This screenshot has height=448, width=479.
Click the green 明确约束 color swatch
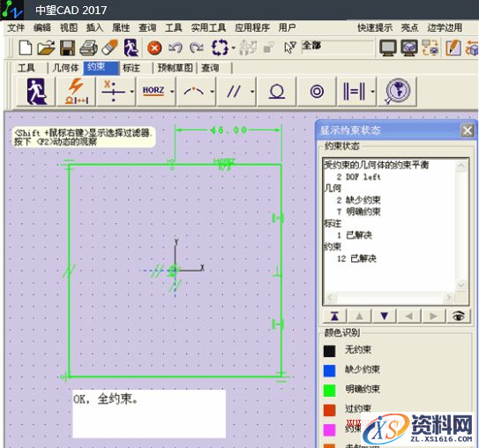(329, 391)
